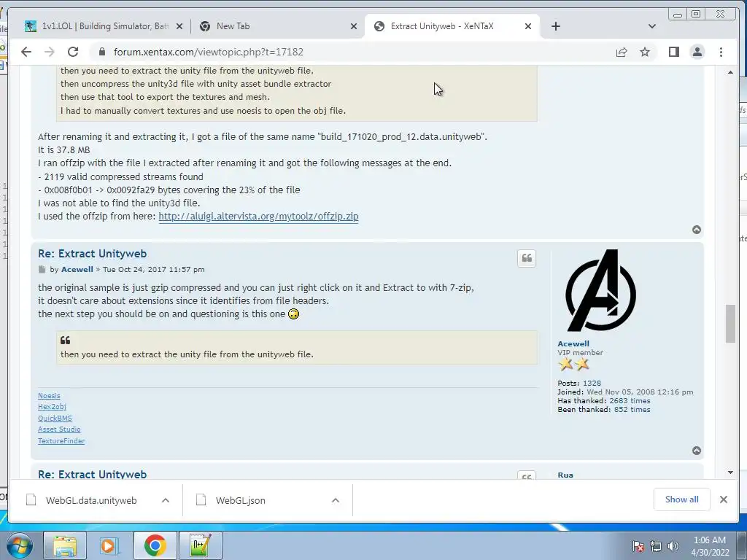
Task: Open Windows Explorer from taskbar
Action: pyautogui.click(x=65, y=545)
